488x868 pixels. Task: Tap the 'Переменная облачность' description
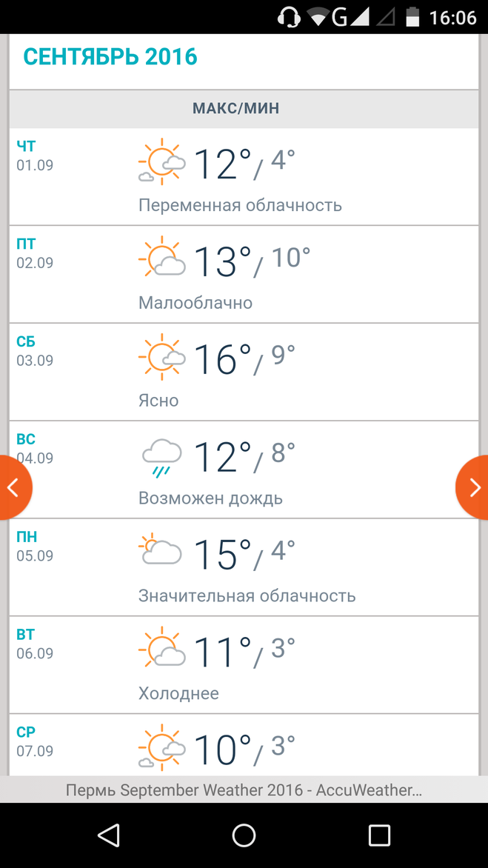coord(240,205)
